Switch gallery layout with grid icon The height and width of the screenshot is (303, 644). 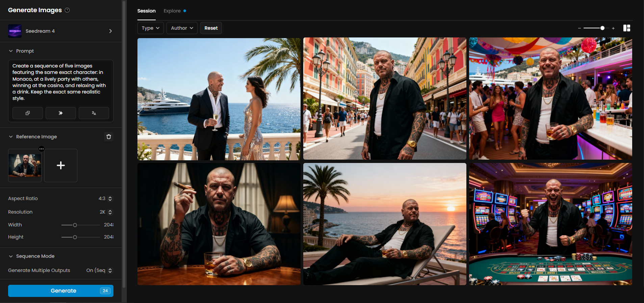pyautogui.click(x=626, y=28)
